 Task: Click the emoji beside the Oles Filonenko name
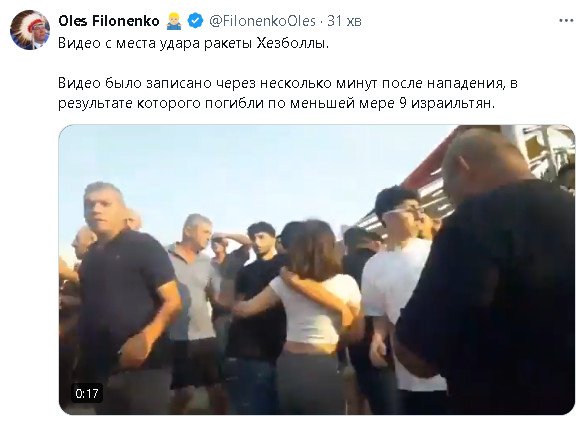pos(174,21)
